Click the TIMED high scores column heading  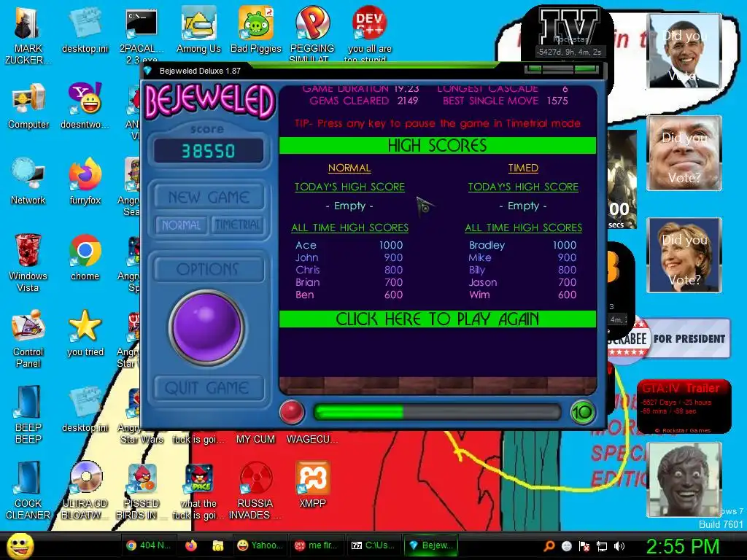tap(523, 168)
